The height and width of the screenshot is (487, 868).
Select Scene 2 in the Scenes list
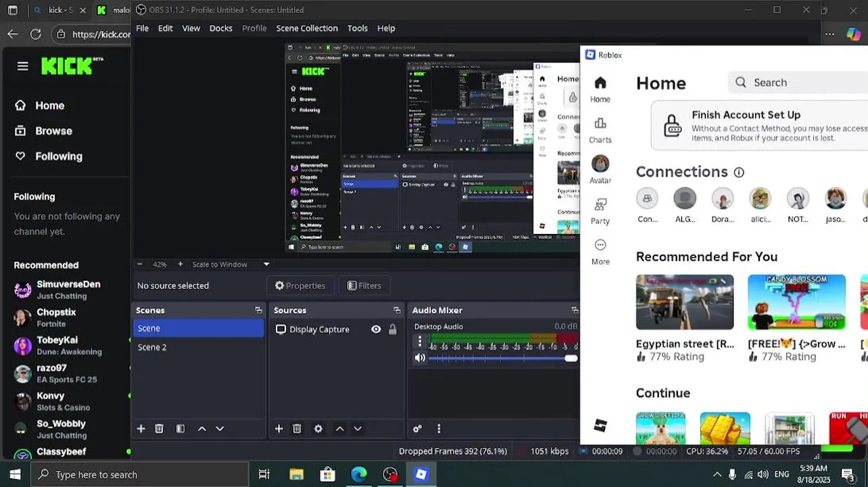point(198,347)
